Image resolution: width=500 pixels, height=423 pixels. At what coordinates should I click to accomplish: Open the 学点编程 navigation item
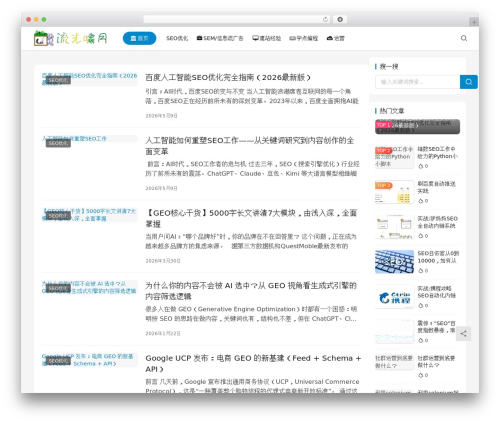[x=304, y=38]
